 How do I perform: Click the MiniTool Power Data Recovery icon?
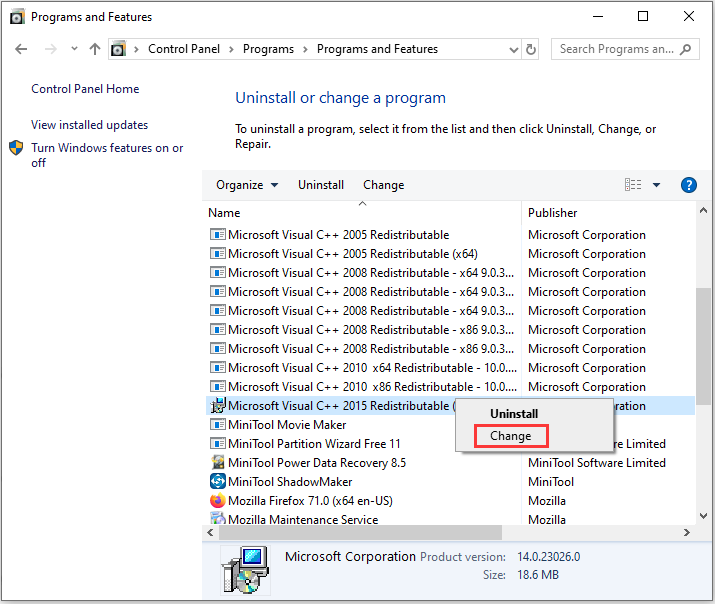tap(218, 462)
